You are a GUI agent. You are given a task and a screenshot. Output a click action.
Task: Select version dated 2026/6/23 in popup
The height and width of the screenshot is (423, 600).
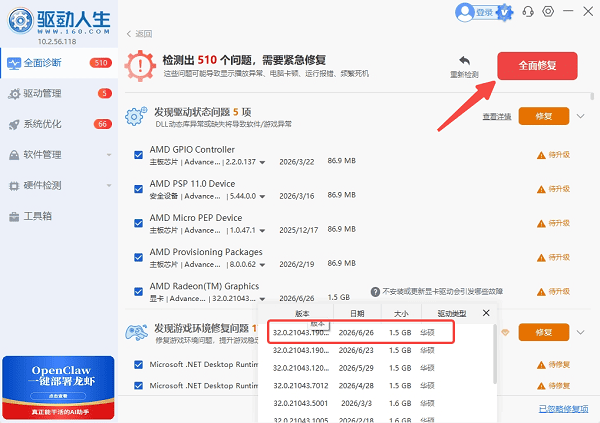[377, 350]
